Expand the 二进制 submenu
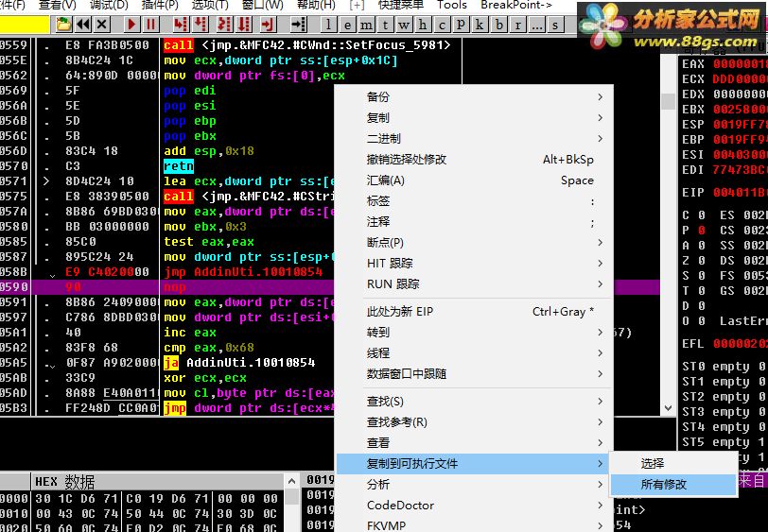Viewport: 768px width, 532px height. click(x=474, y=139)
